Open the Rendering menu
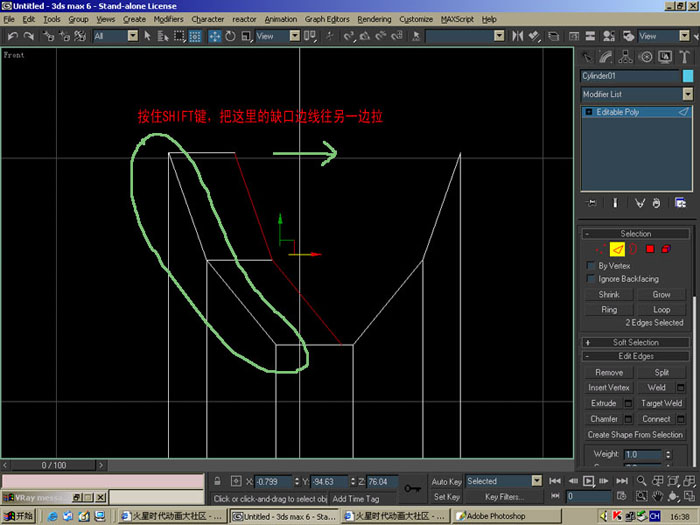Image resolution: width=700 pixels, height=525 pixels. coord(374,19)
